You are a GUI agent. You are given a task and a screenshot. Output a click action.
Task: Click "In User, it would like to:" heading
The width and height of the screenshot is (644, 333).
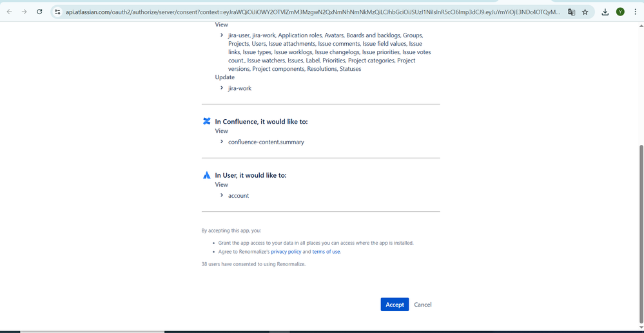coord(251,175)
